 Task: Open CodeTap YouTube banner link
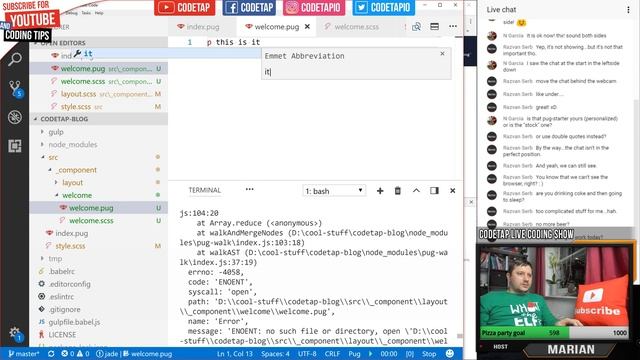point(185,7)
